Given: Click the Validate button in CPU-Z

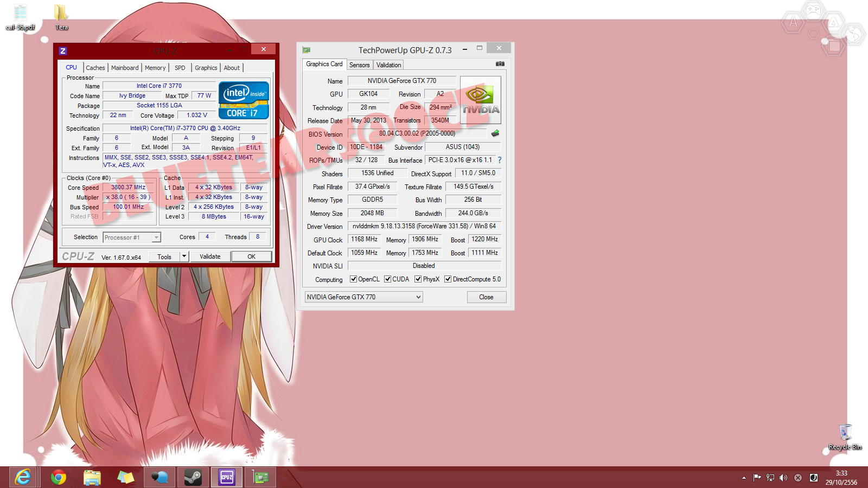Looking at the screenshot, I should point(210,256).
